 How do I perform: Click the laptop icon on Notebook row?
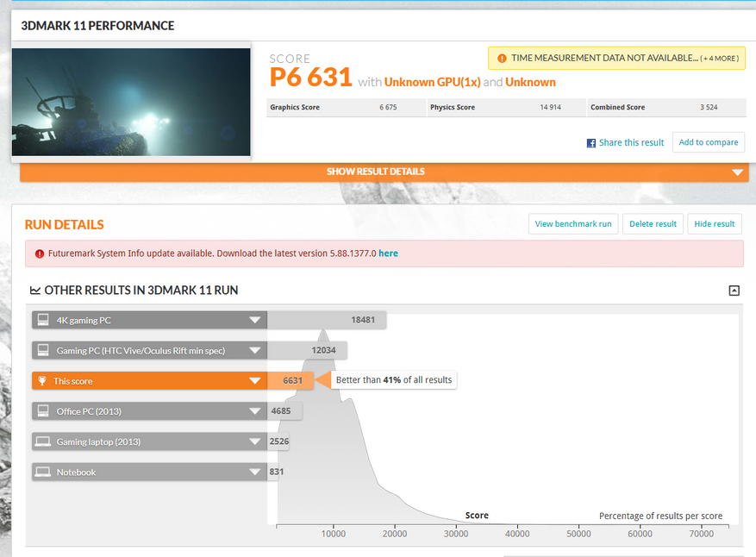pos(43,472)
